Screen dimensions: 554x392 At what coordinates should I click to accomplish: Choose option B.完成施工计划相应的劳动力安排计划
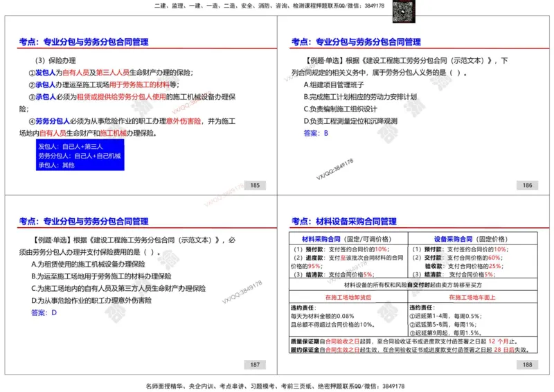[360, 97]
